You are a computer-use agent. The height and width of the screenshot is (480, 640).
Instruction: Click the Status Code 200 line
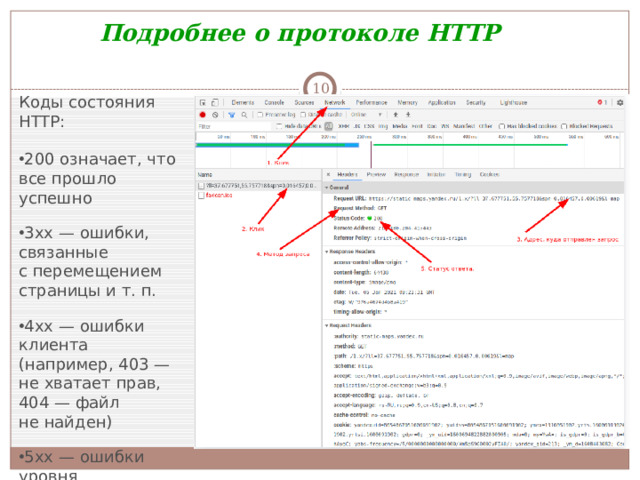coord(358,218)
